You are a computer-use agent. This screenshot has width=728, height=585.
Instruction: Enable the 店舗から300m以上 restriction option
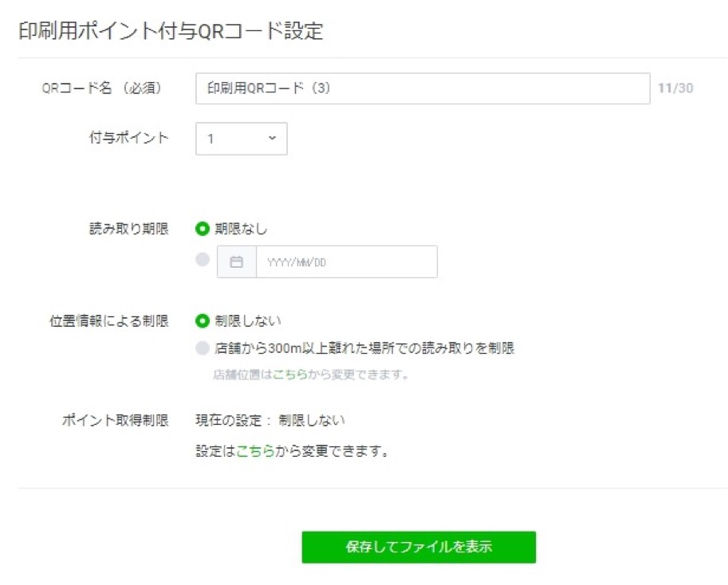click(x=203, y=348)
